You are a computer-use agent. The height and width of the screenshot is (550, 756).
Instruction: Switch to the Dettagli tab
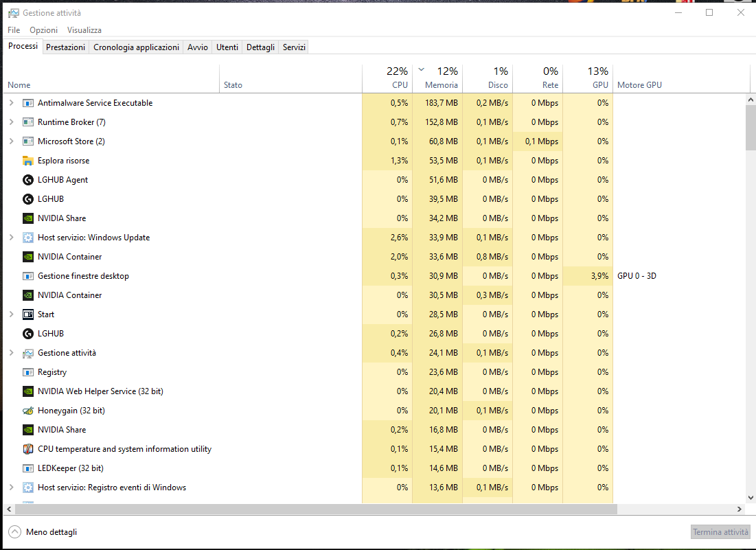click(x=260, y=47)
